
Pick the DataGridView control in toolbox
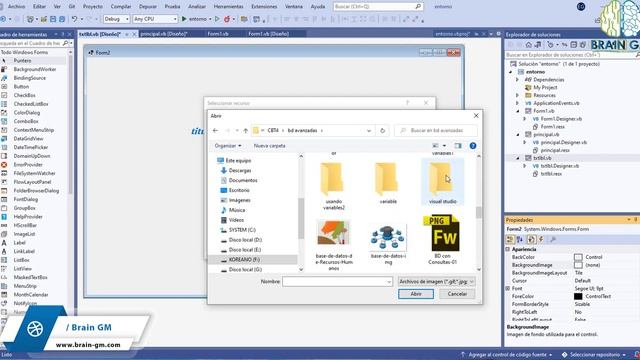[28, 138]
